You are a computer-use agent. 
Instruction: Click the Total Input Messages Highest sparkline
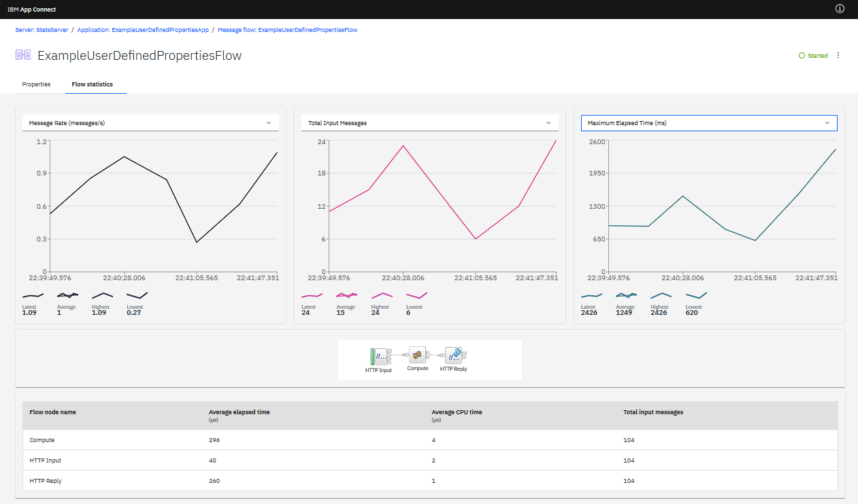click(x=382, y=295)
